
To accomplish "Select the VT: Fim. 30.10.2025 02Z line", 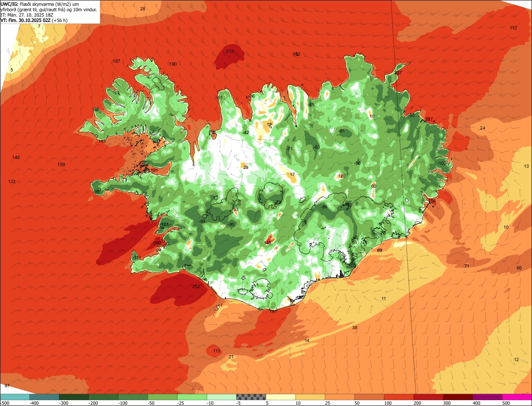I will (x=34, y=20).
